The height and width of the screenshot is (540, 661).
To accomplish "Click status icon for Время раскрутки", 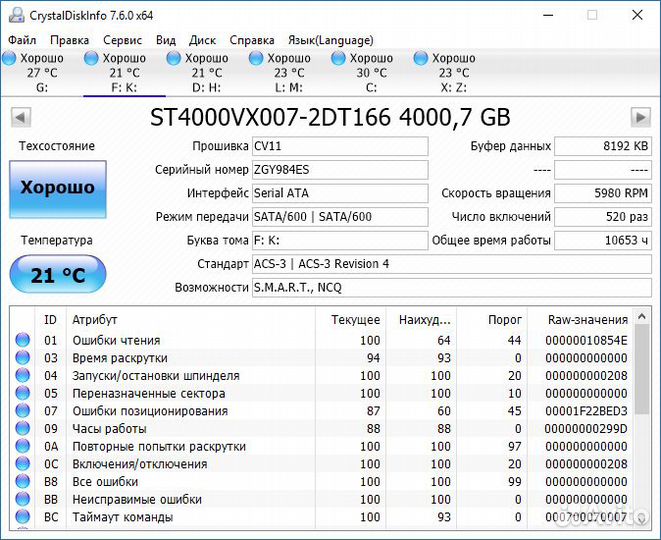I will click(23, 357).
